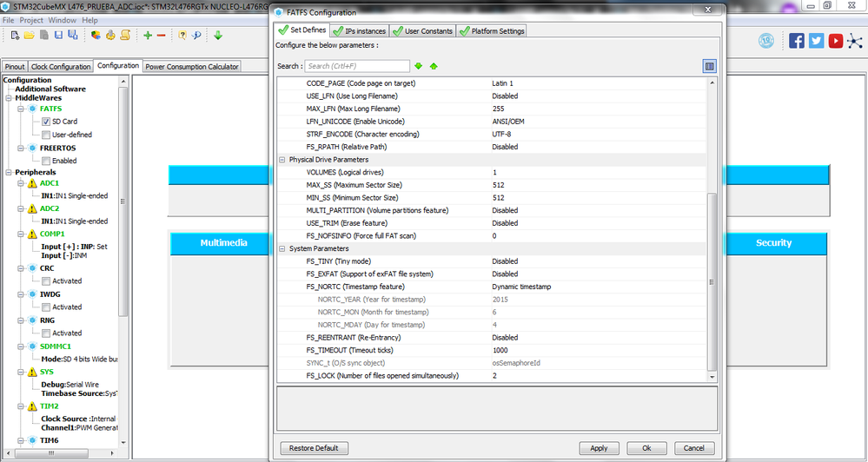868x462 pixels.
Task: Switch to the Platform Settings tab
Action: (491, 31)
